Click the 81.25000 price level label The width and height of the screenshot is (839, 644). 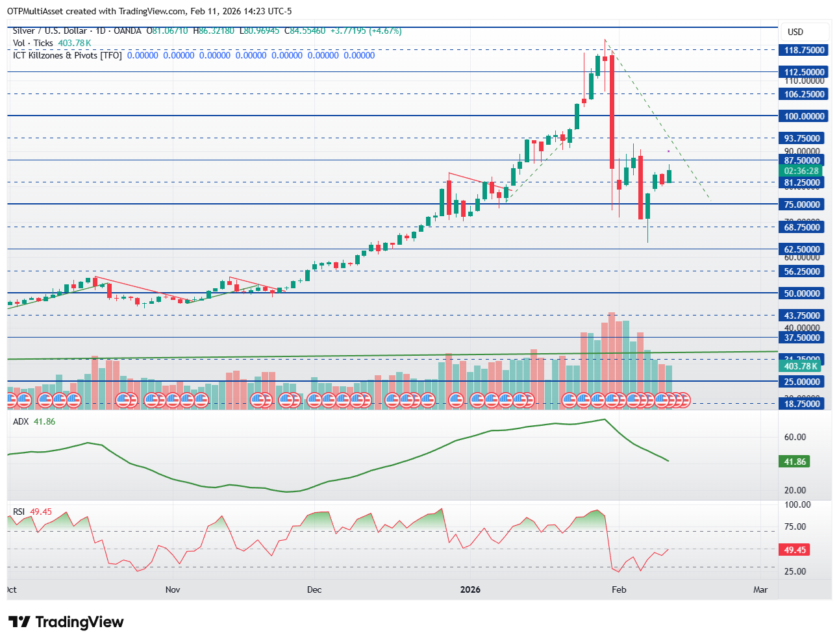tap(803, 182)
